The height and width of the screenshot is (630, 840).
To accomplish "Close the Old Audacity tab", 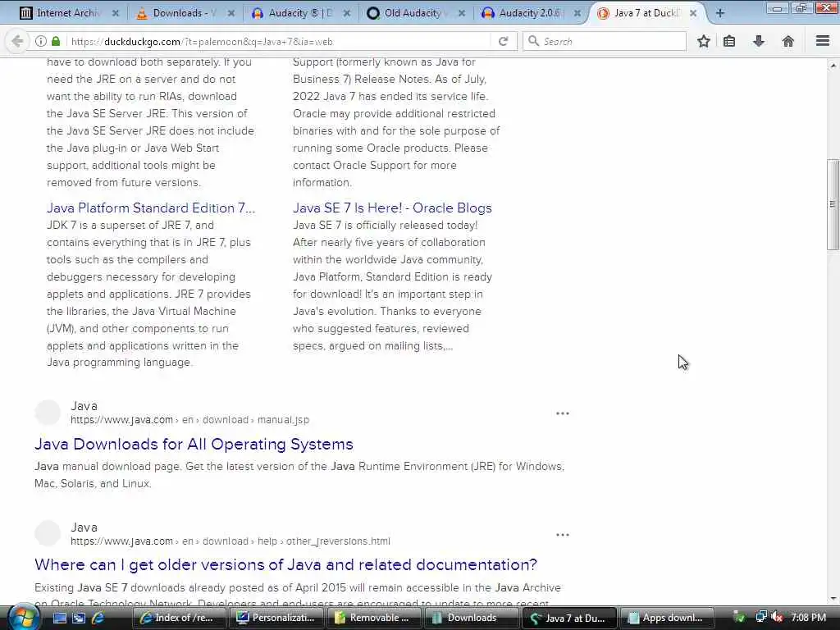I will pyautogui.click(x=462, y=13).
